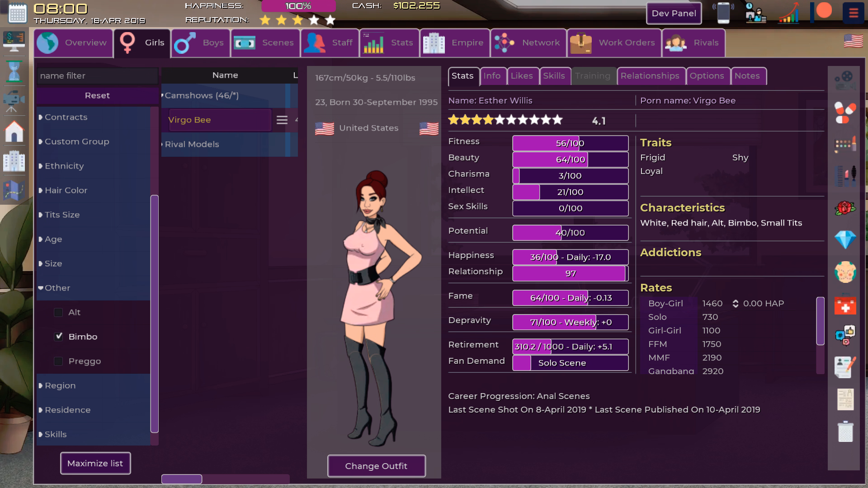
Task: Enable the Alt filter checkbox
Action: 58,312
